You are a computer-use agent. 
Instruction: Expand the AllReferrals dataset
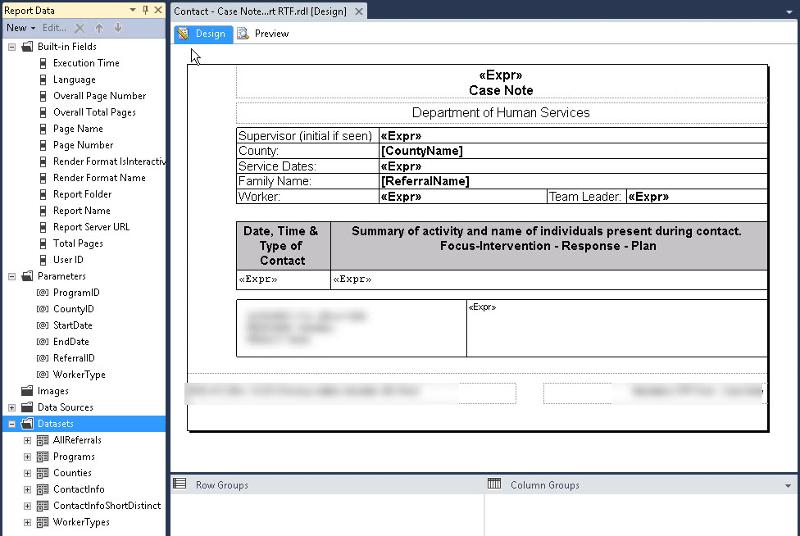(28, 440)
